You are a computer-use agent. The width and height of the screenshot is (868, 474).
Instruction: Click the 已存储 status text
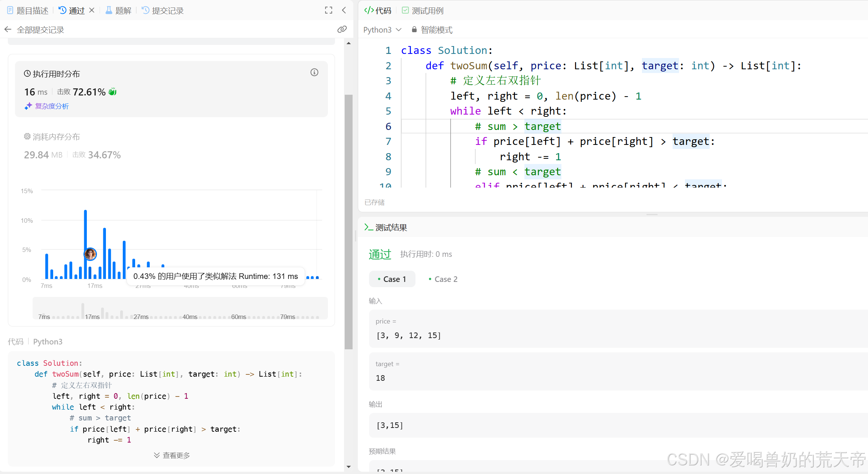click(375, 203)
